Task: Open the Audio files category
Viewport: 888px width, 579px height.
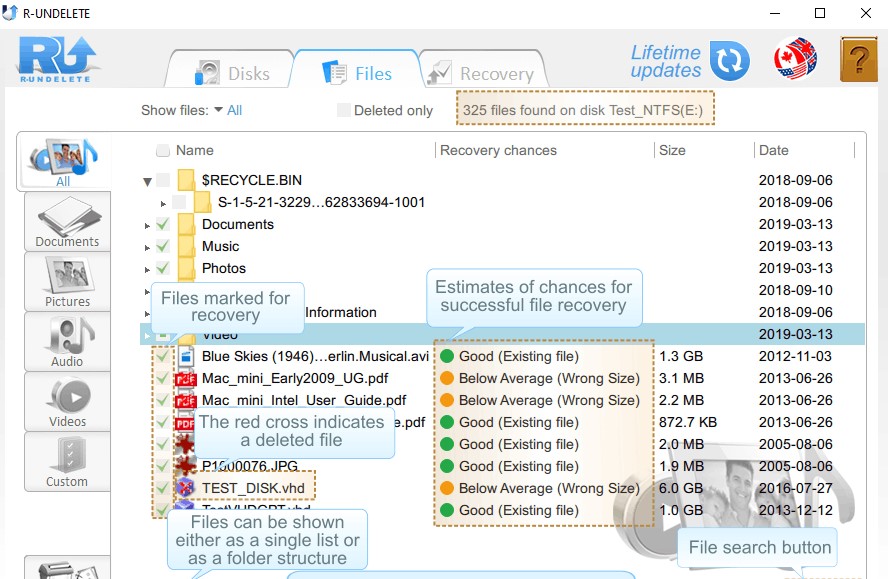Action: 66,342
